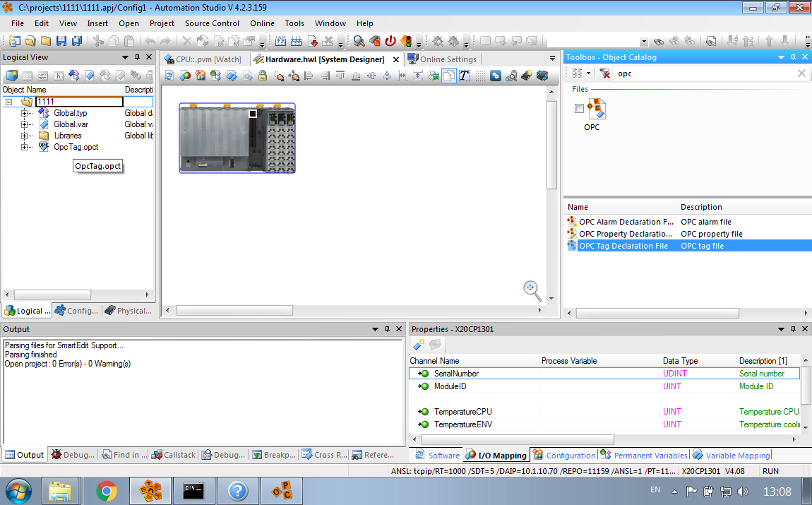The image size is (812, 505).
Task: Click the Find in Files binoculars-page icon
Action: coord(712,41)
